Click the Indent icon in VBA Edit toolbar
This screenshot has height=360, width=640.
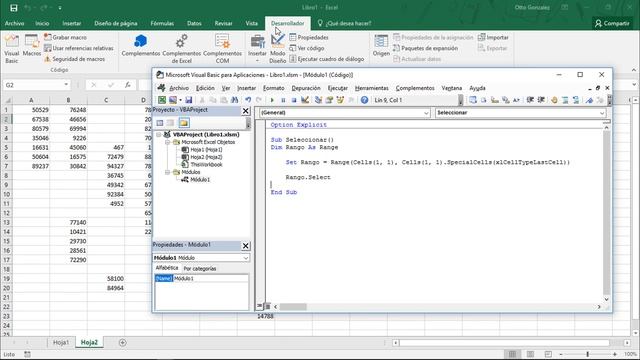[530, 100]
